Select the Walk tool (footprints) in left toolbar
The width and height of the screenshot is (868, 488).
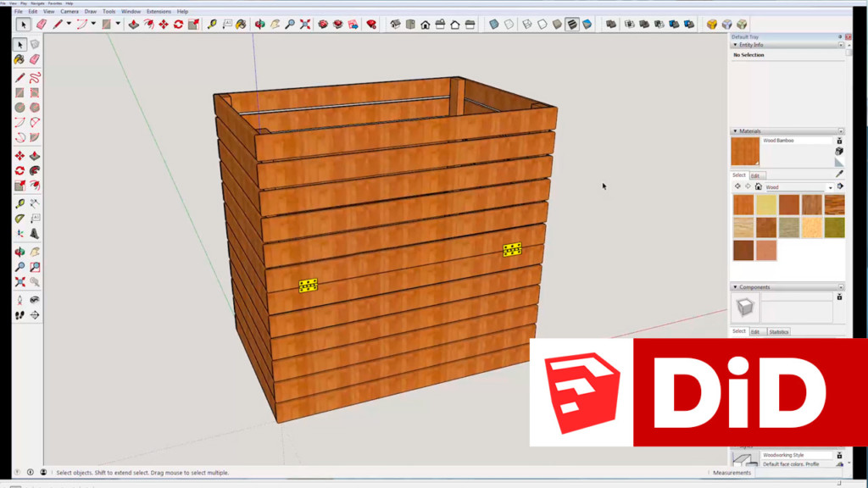pos(20,315)
